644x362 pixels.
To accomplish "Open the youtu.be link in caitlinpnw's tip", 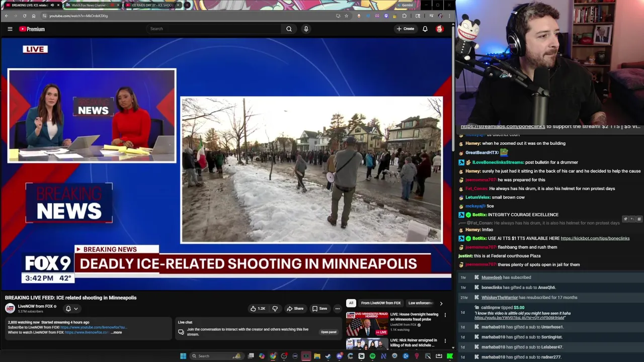I will tap(519, 318).
